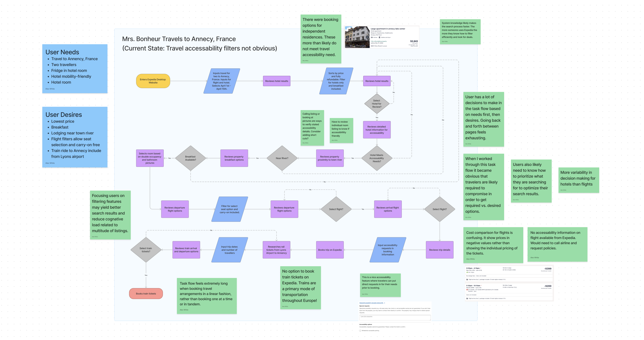The height and width of the screenshot is (340, 644).
Task: Click the 'Fridge in hotel room' bullet
Action: (x=69, y=71)
